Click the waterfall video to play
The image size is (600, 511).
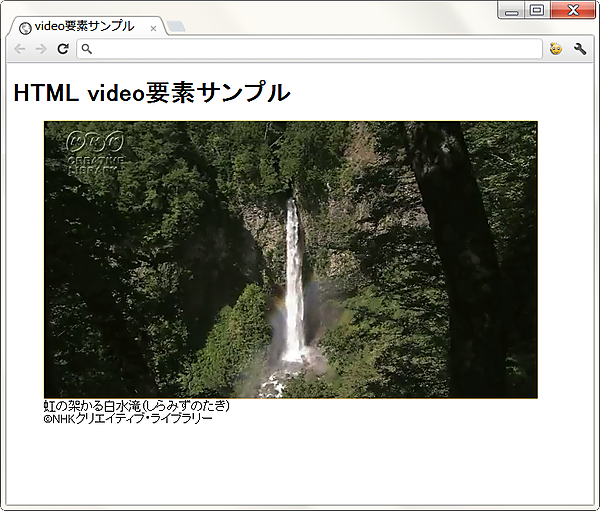[291, 260]
